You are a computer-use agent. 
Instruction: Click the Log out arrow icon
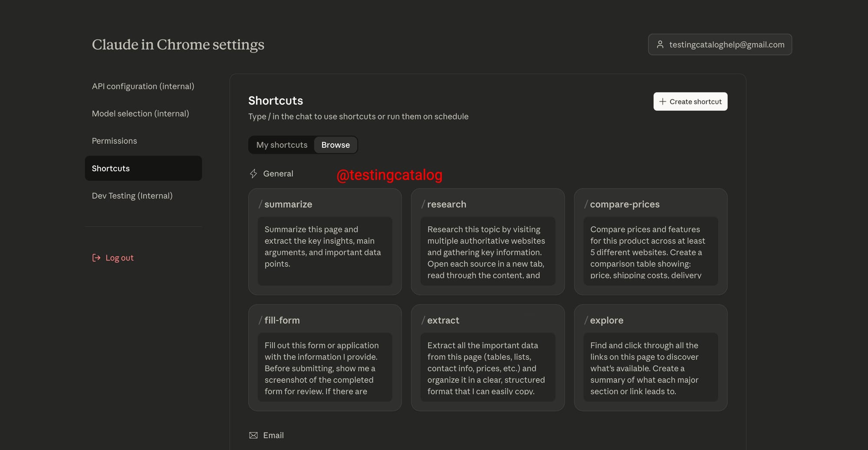pos(96,258)
